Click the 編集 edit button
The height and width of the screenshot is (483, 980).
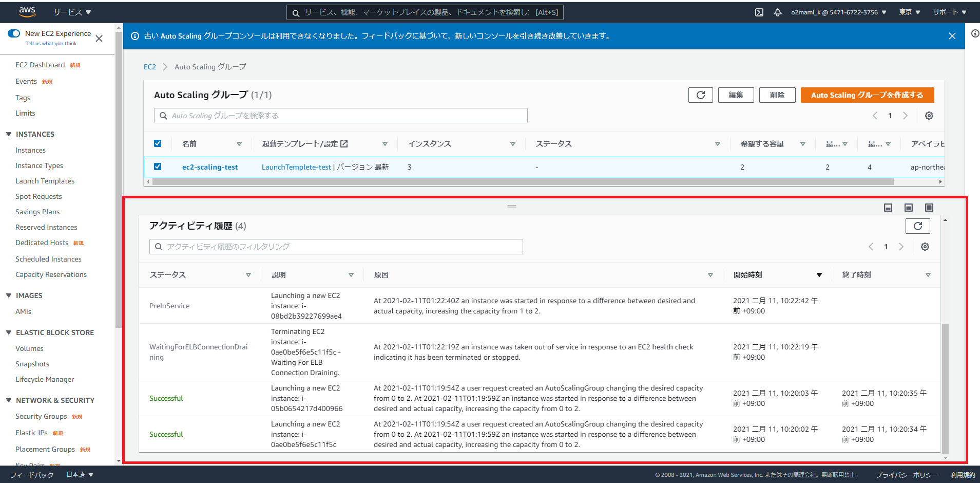[736, 95]
